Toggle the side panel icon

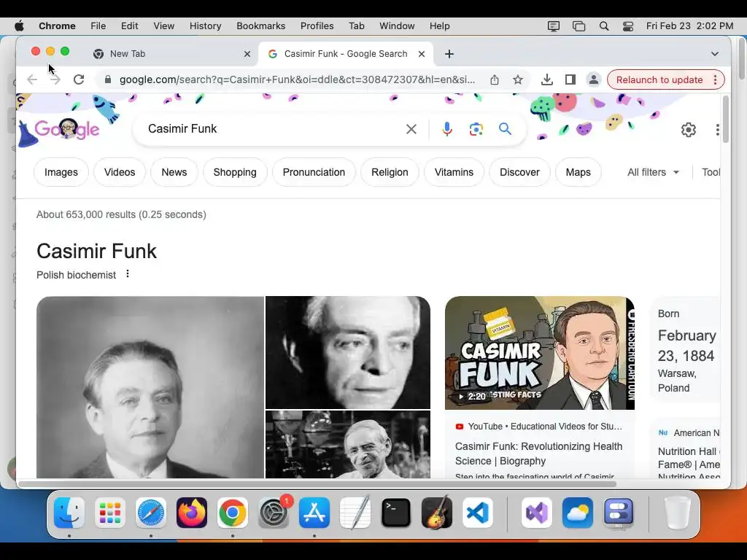pyautogui.click(x=570, y=79)
